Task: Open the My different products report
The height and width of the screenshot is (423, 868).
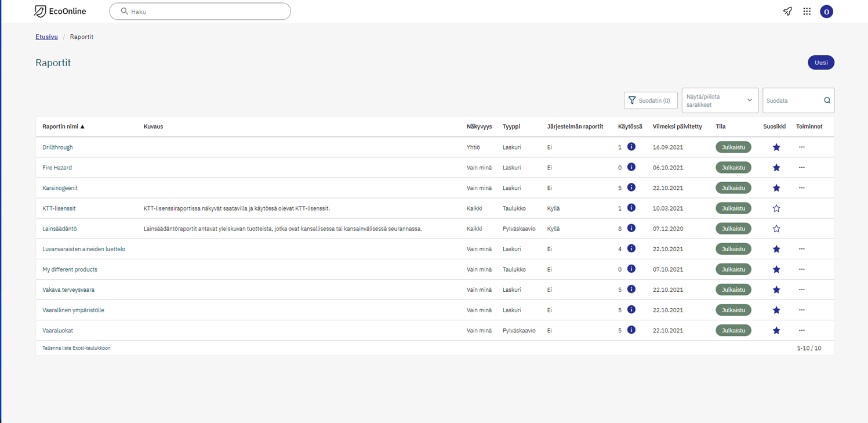Action: [x=70, y=269]
